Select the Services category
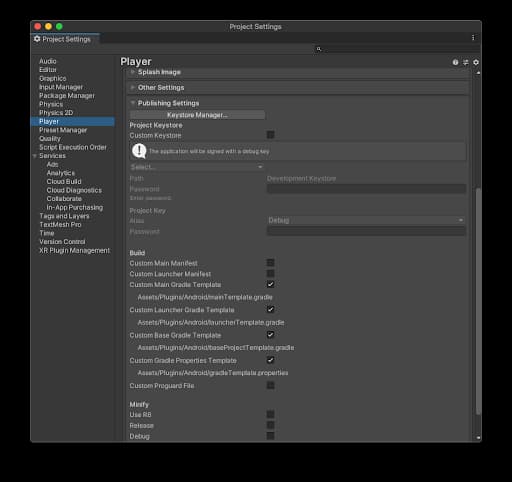 point(52,156)
